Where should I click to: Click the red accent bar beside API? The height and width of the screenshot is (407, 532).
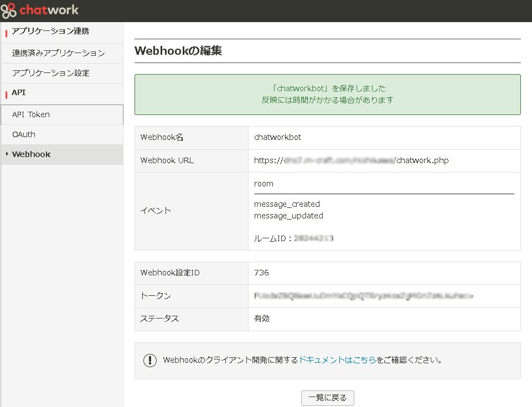click(x=7, y=92)
